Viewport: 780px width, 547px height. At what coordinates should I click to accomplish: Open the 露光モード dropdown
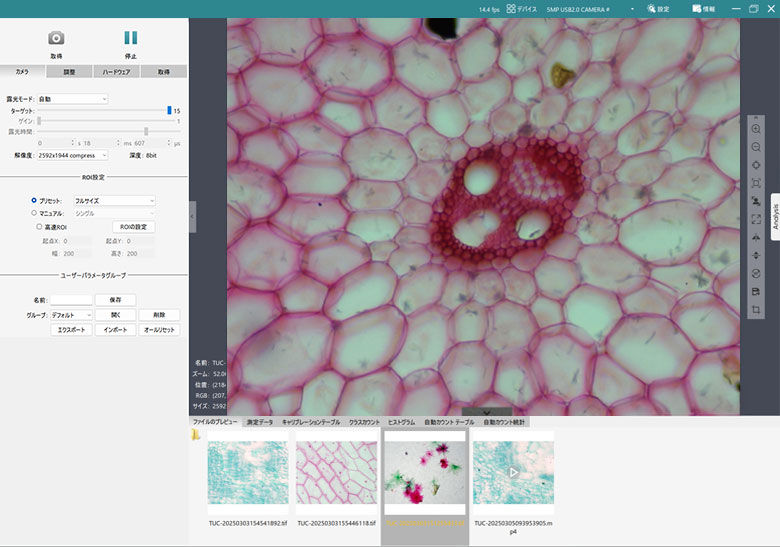pos(72,99)
